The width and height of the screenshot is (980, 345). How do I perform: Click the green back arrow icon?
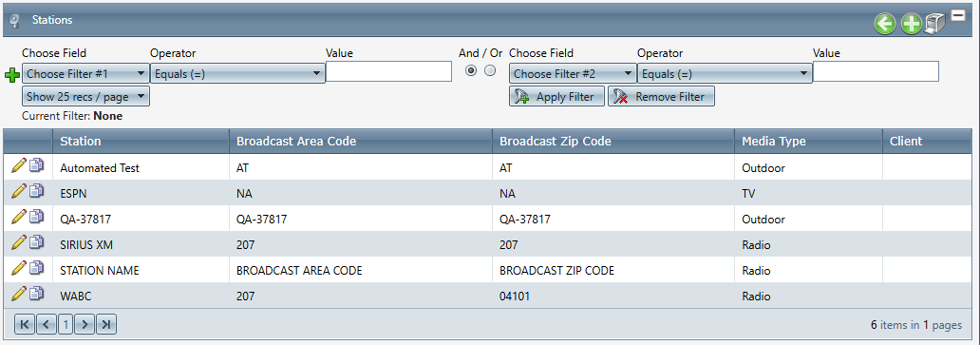coord(885,25)
